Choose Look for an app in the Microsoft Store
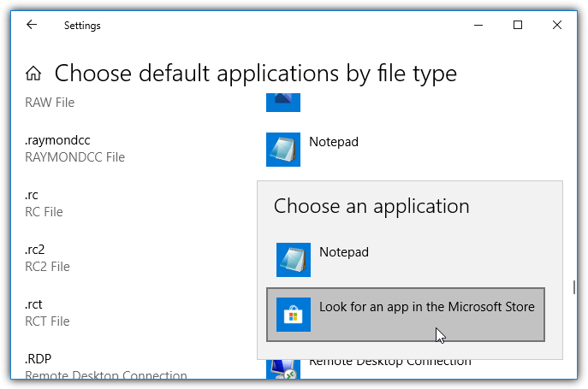 point(406,315)
